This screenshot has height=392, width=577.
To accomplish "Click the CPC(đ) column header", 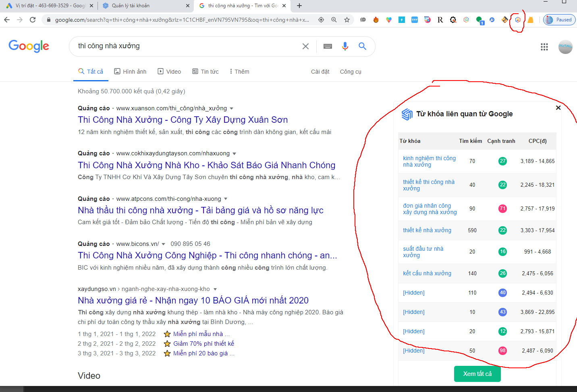I will coord(538,141).
